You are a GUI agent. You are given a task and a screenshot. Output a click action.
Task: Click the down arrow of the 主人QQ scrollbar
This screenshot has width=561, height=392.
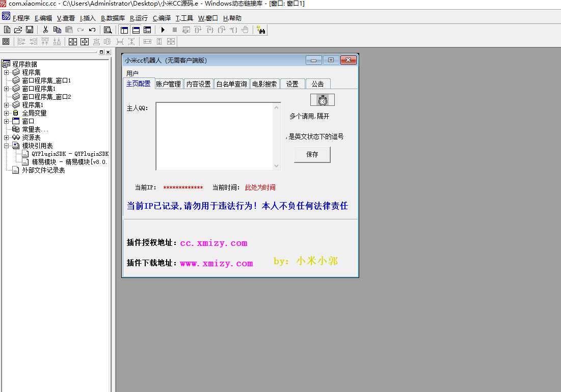click(x=277, y=166)
